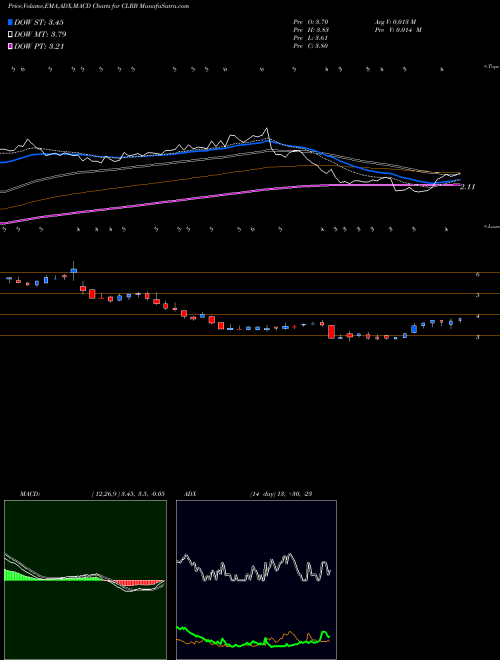Click the tall red candlestick near price 3

point(331,332)
